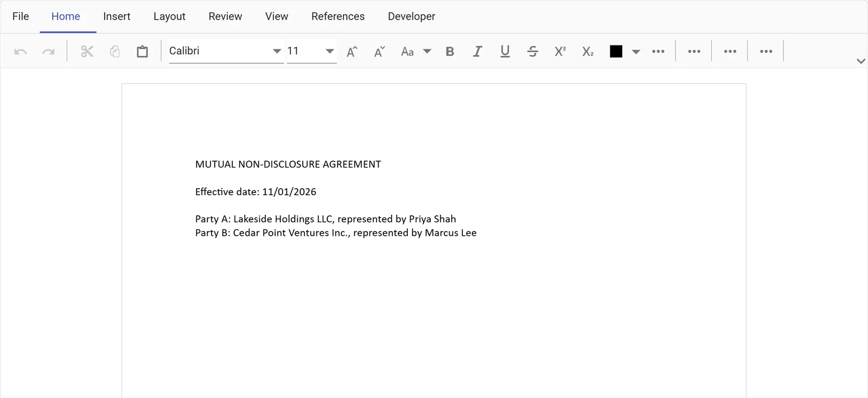Click the font size field showing 11

(304, 51)
